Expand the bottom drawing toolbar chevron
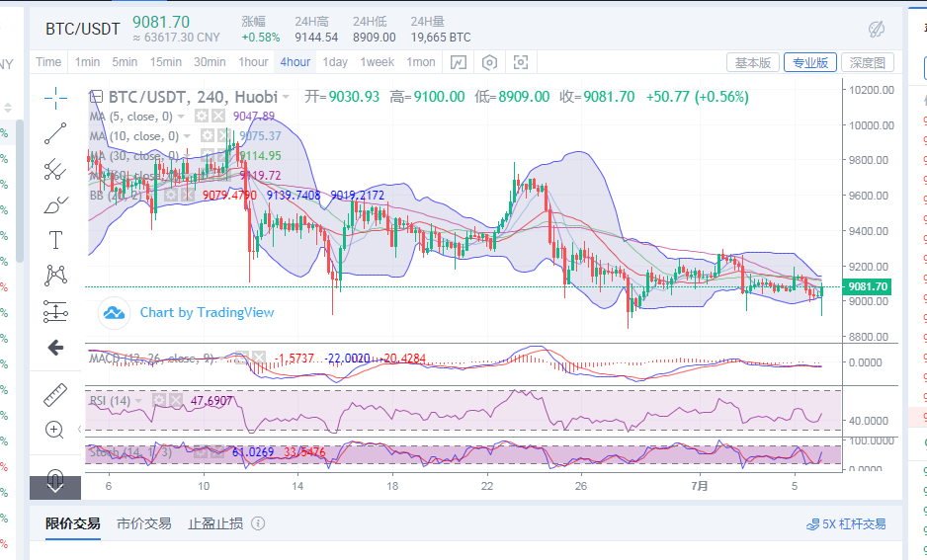 tap(55, 488)
